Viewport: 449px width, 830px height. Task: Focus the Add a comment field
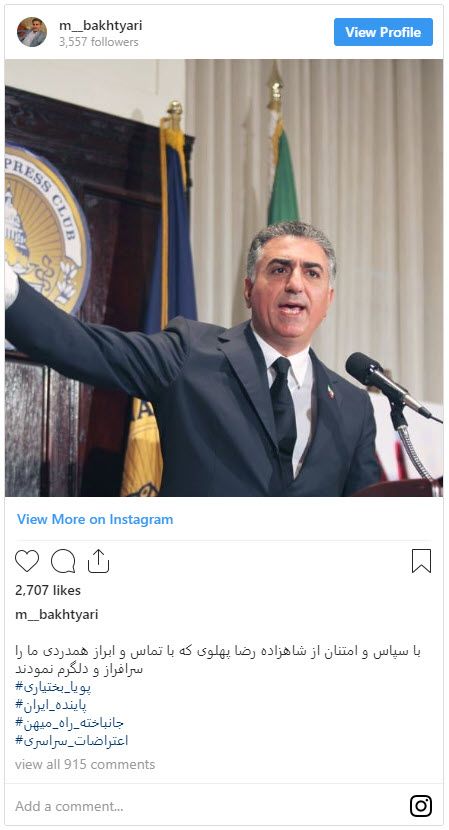[206, 806]
